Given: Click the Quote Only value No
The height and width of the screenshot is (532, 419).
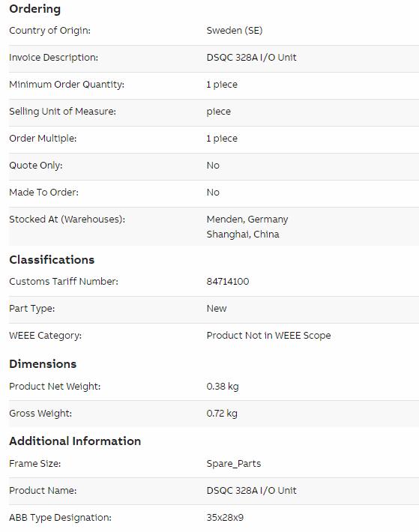Looking at the screenshot, I should tap(213, 166).
